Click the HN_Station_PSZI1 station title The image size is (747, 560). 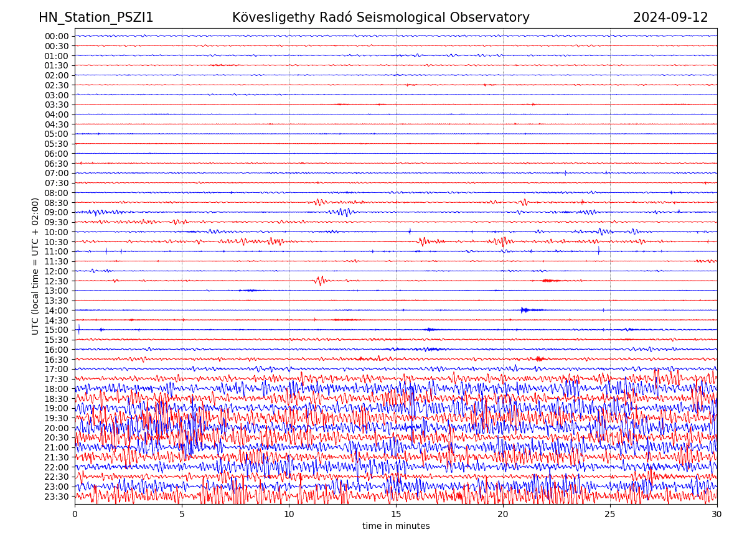(96, 17)
